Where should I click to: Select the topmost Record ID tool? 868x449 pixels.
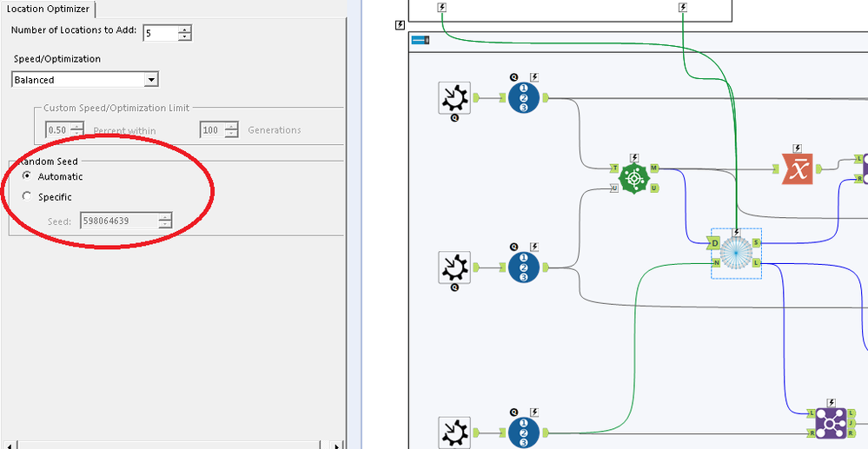(524, 98)
